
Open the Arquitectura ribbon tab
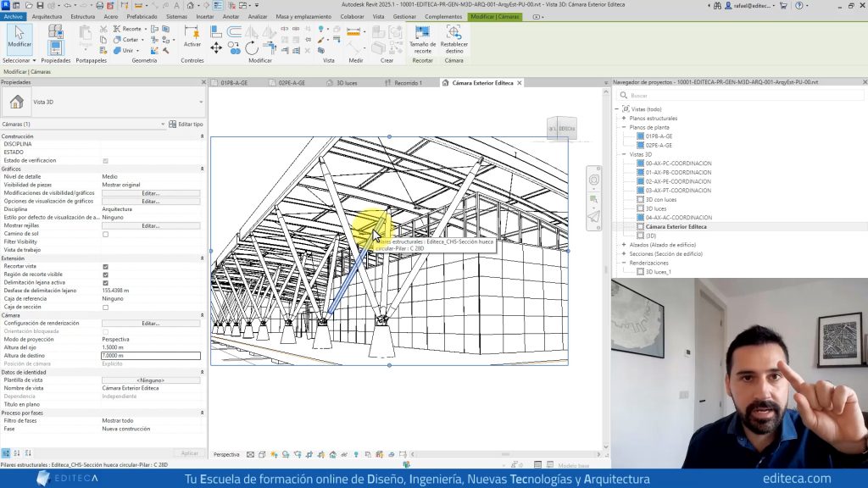click(x=47, y=16)
